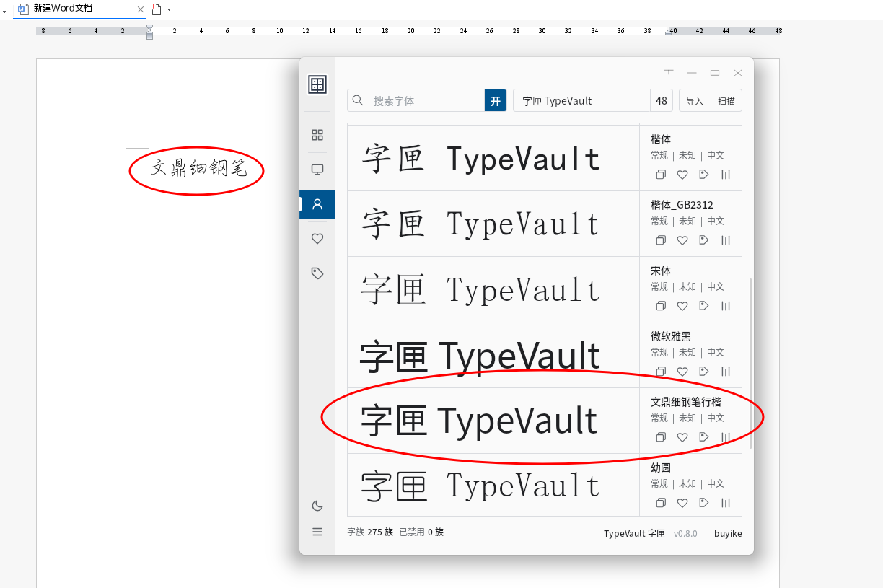
Task: Click the vertical bars icon for 微软雅黑
Action: (726, 372)
